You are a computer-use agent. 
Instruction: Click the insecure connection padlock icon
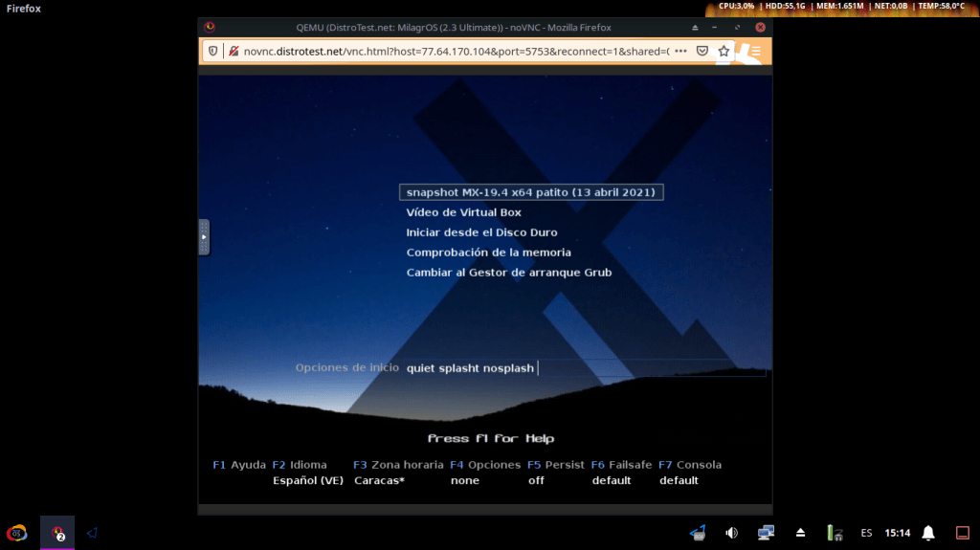click(x=234, y=51)
